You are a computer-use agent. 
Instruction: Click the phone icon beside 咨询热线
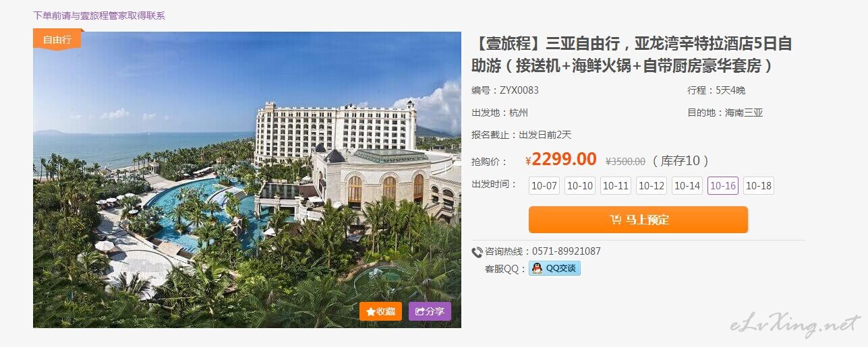pyautogui.click(x=477, y=252)
